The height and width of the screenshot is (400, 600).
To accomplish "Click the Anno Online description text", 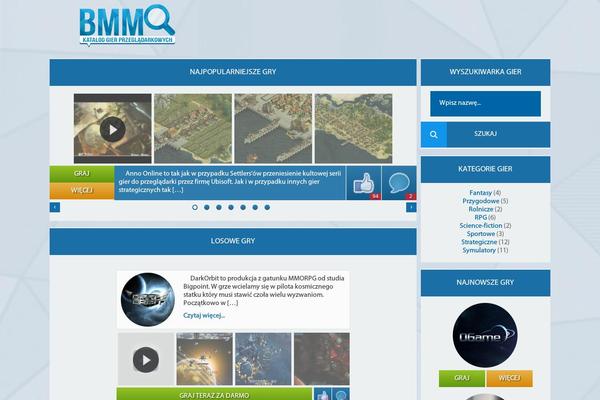I will click(230, 182).
